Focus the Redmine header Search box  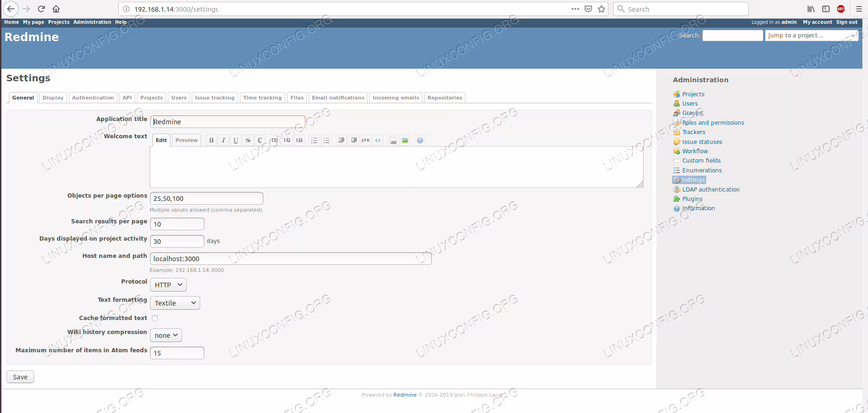(732, 36)
